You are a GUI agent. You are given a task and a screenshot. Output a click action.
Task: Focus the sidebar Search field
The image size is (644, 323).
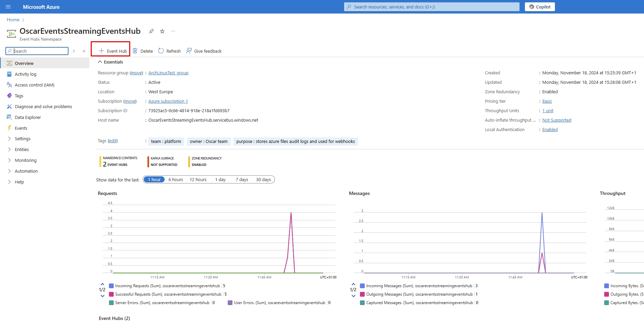tap(37, 51)
